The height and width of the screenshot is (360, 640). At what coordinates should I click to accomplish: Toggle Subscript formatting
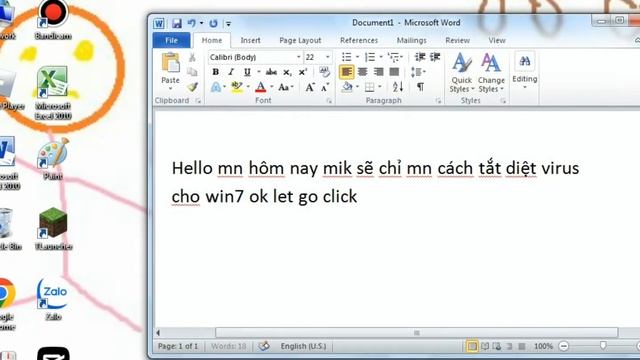(287, 72)
